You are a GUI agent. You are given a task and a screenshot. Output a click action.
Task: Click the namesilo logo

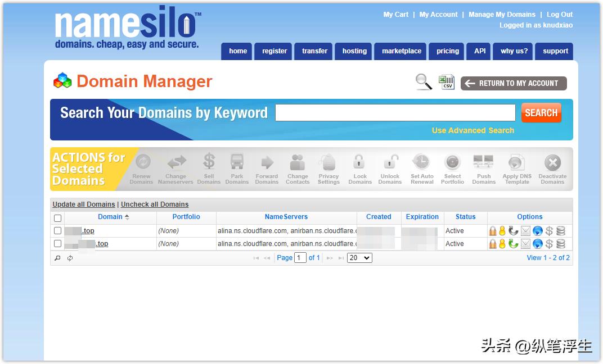[128, 28]
